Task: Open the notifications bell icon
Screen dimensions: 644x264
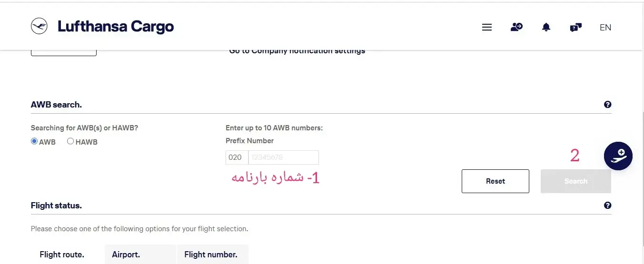Action: (546, 27)
